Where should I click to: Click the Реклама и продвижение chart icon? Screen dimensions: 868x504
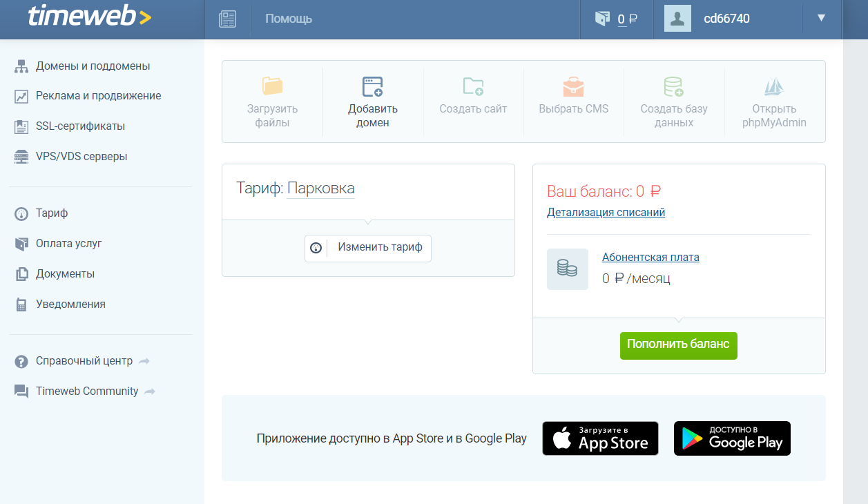(x=21, y=97)
